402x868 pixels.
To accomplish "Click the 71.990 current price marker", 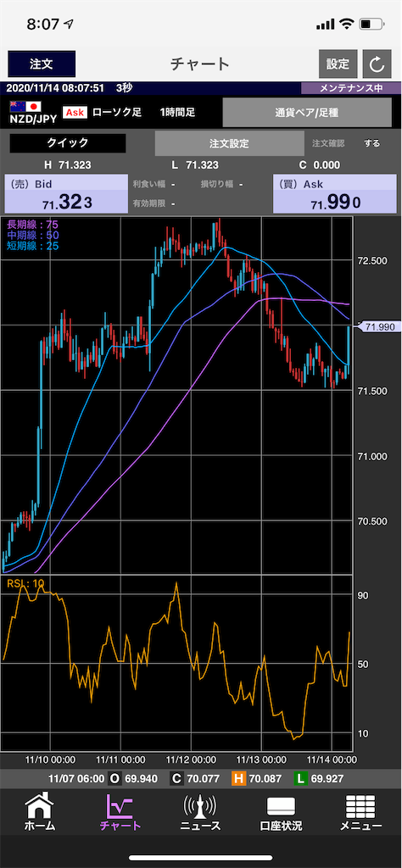I will click(x=379, y=327).
